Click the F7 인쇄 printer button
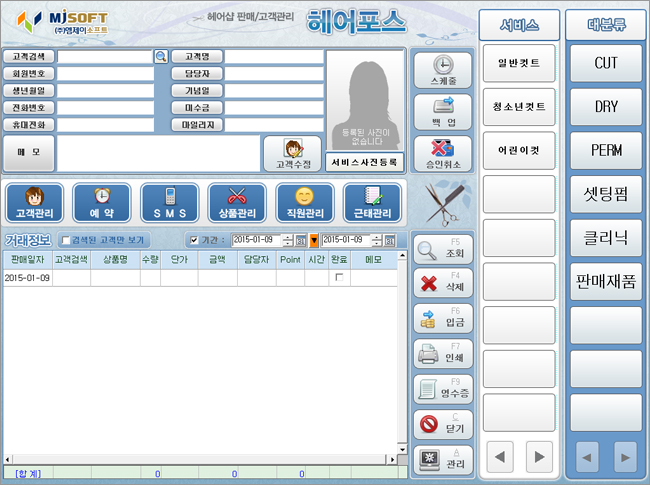650x485 pixels. pos(443,354)
